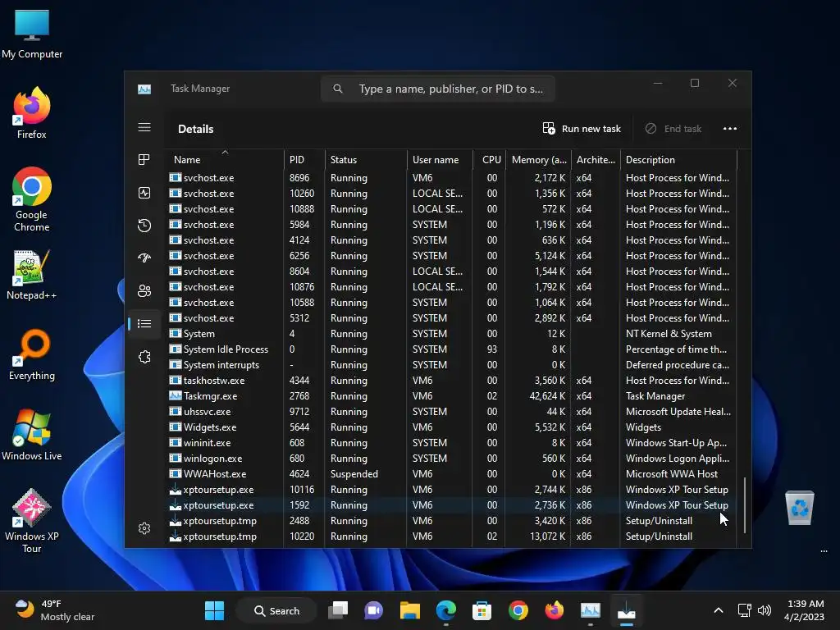Image resolution: width=840 pixels, height=630 pixels.
Task: Select the Everything desktop shortcut
Action: [32, 354]
